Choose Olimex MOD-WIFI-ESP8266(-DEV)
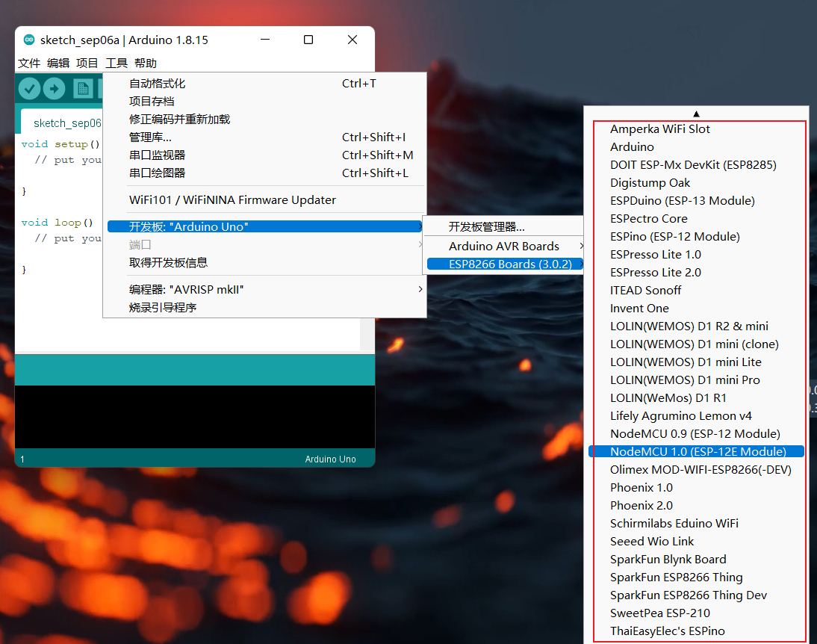The image size is (817, 644). (x=696, y=470)
